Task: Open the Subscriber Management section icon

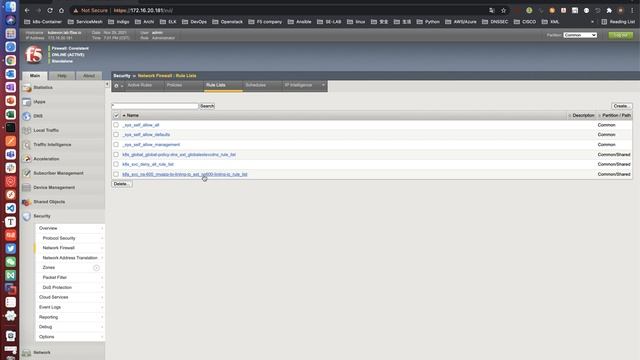Action: tap(27, 173)
